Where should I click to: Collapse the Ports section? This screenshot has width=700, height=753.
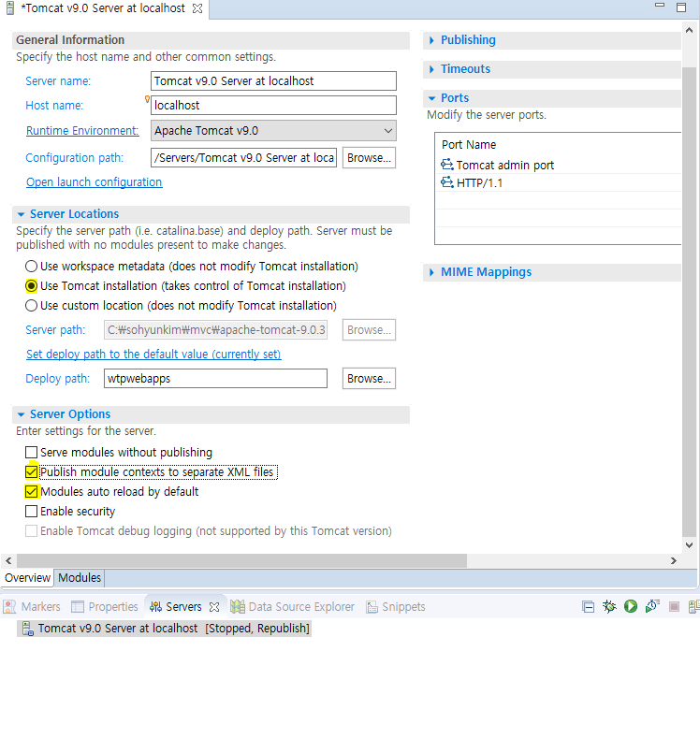431,98
